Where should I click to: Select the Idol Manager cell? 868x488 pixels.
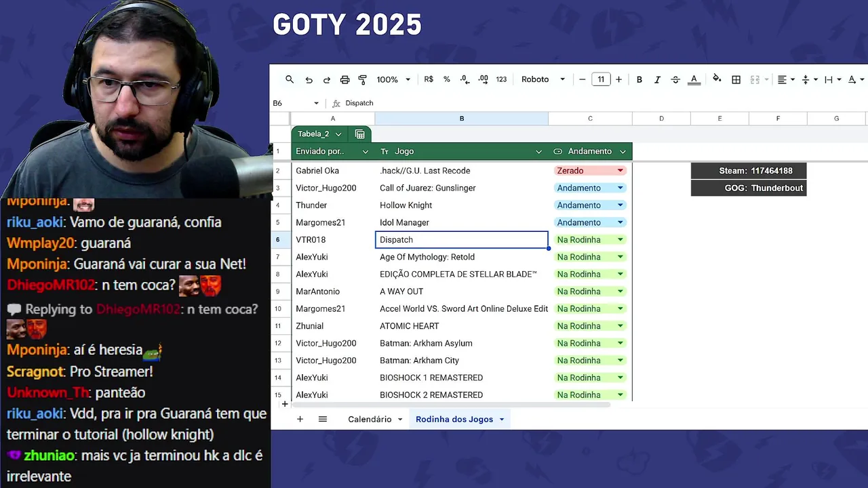pyautogui.click(x=461, y=222)
